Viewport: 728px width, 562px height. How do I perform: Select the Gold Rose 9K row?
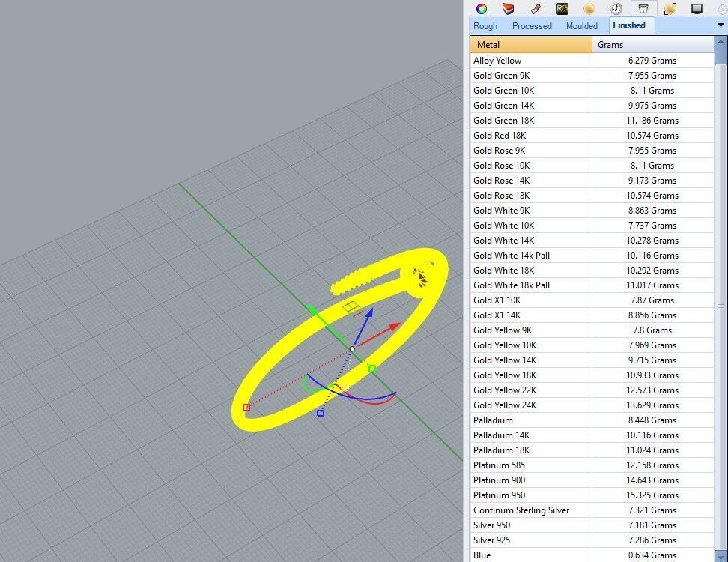(x=592, y=151)
